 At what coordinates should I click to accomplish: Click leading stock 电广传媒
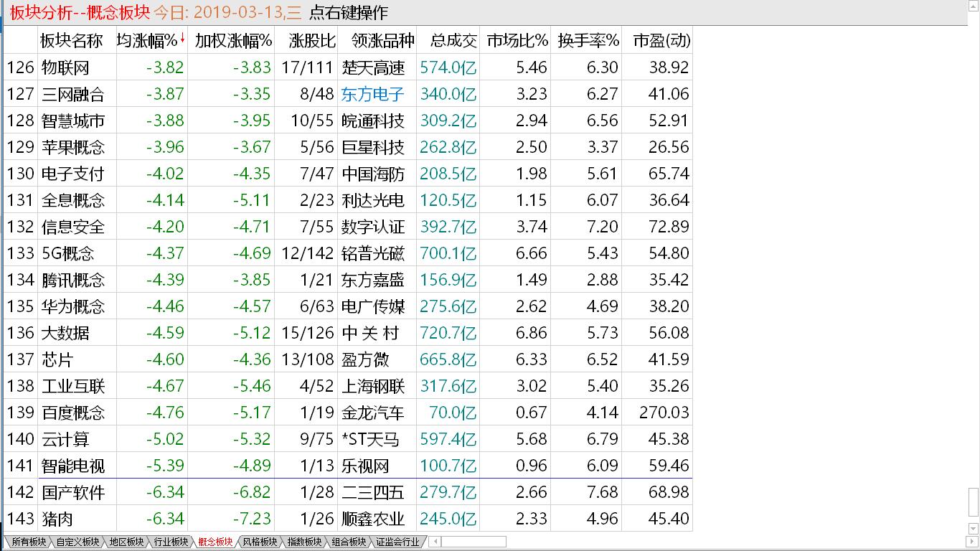pos(373,306)
